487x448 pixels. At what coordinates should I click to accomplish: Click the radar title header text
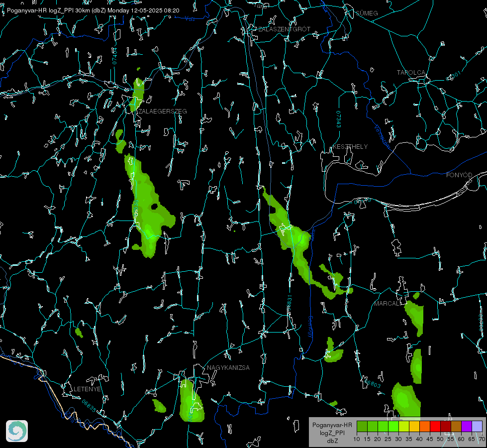tap(93, 10)
